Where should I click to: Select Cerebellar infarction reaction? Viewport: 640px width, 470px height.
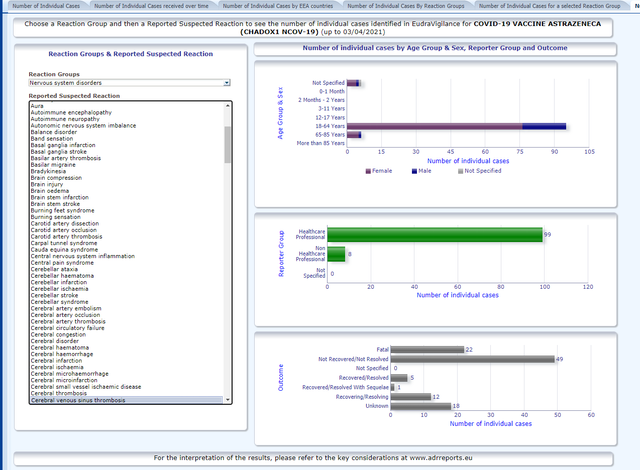click(59, 282)
